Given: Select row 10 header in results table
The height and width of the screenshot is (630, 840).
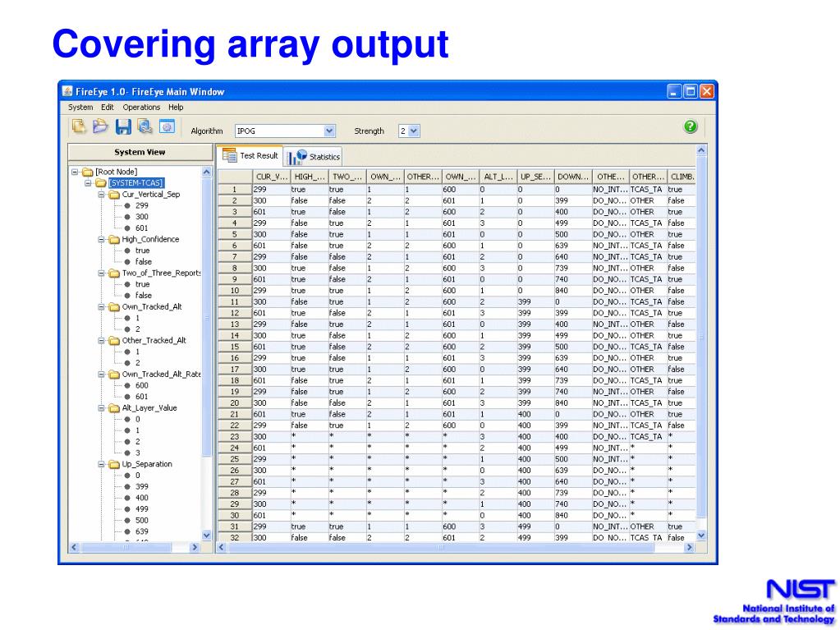Looking at the screenshot, I should pos(235,290).
